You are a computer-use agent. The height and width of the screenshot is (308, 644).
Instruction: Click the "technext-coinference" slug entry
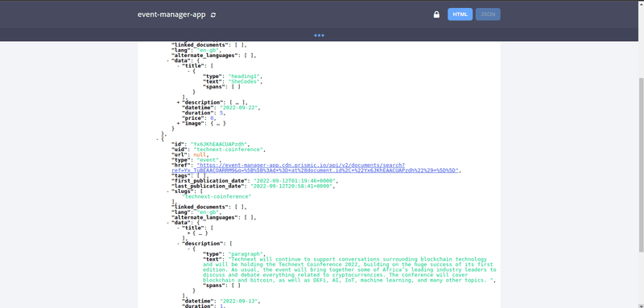tap(217, 196)
